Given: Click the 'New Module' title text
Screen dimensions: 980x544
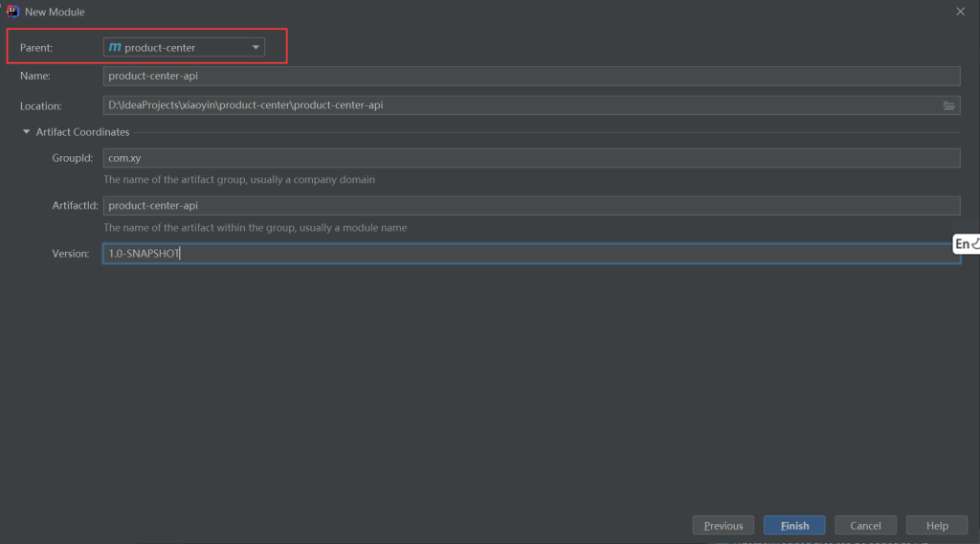Looking at the screenshot, I should [55, 11].
